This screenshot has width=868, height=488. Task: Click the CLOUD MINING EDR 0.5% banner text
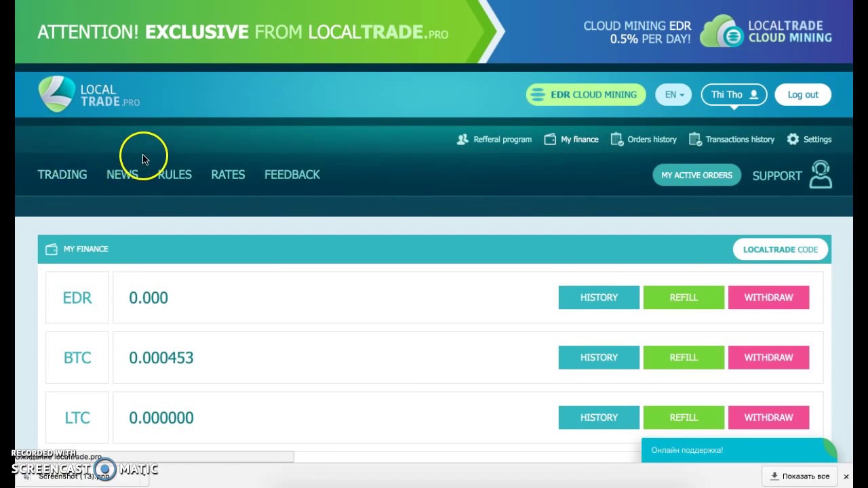coord(637,33)
